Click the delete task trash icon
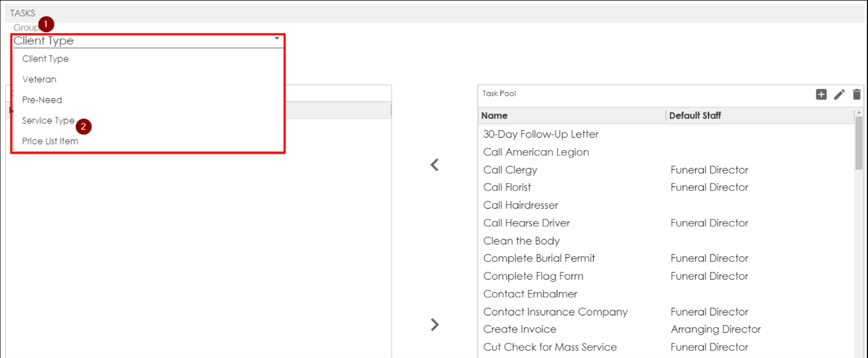The width and height of the screenshot is (868, 358). [x=856, y=94]
